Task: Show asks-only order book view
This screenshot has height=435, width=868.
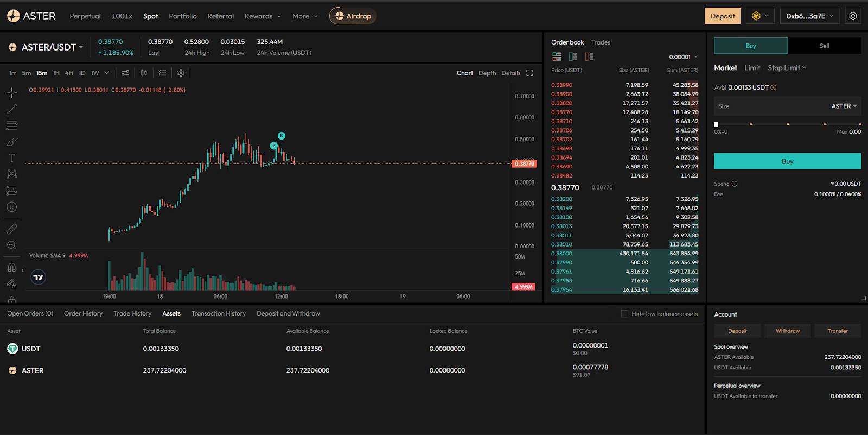Action: point(589,56)
